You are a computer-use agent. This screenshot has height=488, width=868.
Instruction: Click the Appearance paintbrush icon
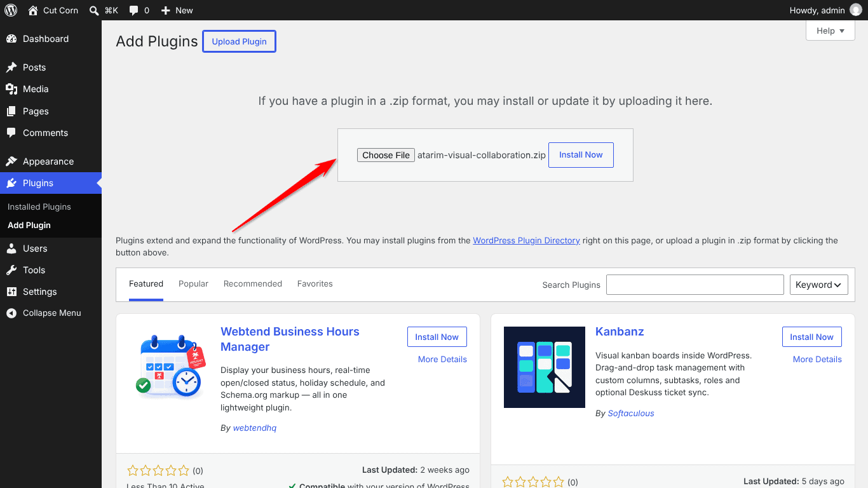(x=11, y=161)
